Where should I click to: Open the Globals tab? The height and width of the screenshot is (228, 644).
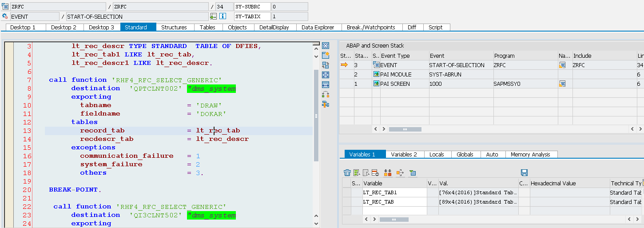coord(465,154)
